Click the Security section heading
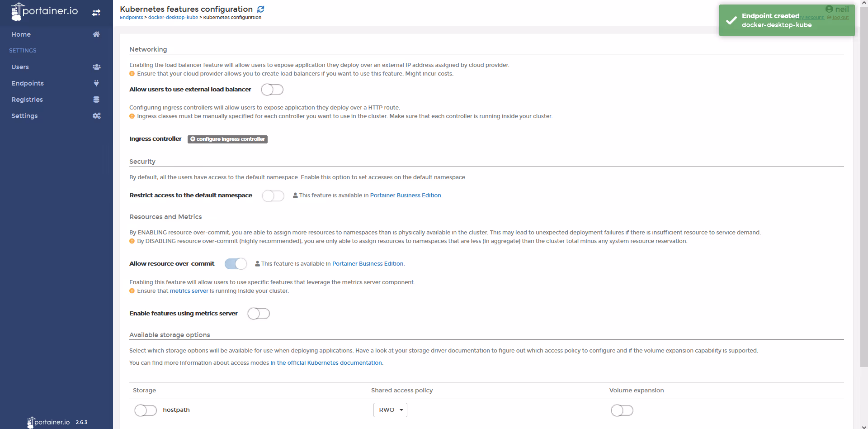The height and width of the screenshot is (429, 868). click(x=142, y=162)
